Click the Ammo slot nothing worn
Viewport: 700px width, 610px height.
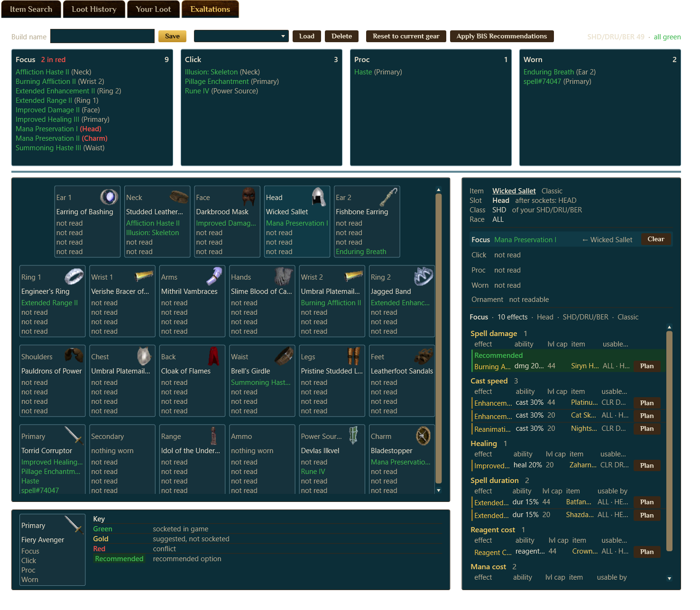tap(252, 451)
